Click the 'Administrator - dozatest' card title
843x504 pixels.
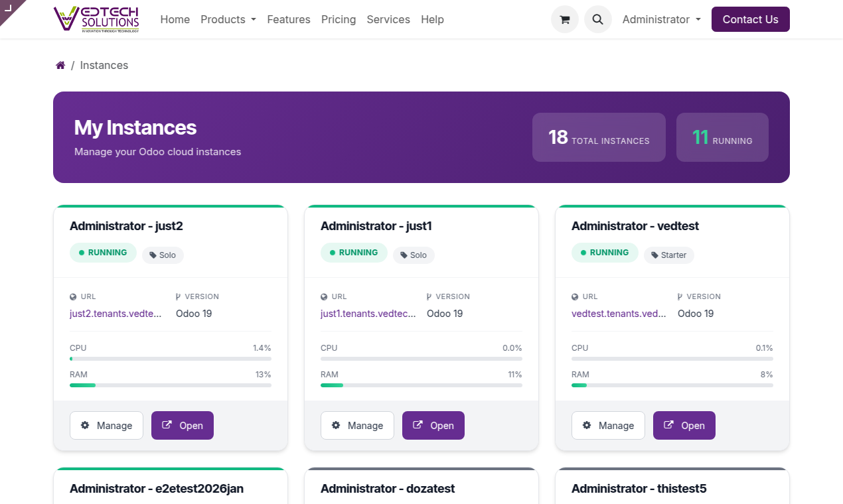pyautogui.click(x=388, y=489)
